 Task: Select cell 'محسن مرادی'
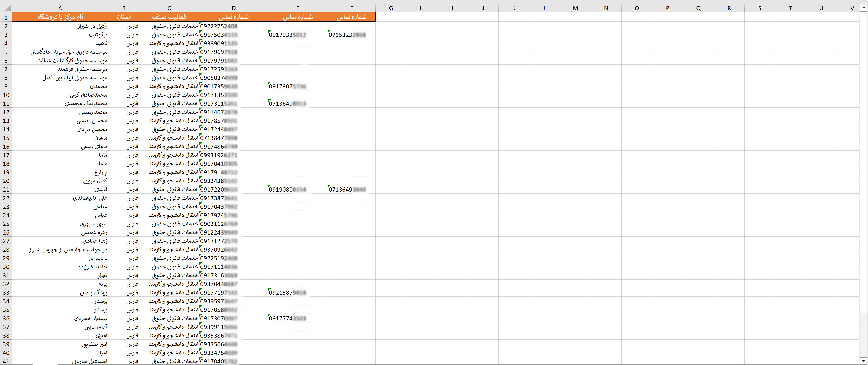(x=60, y=129)
